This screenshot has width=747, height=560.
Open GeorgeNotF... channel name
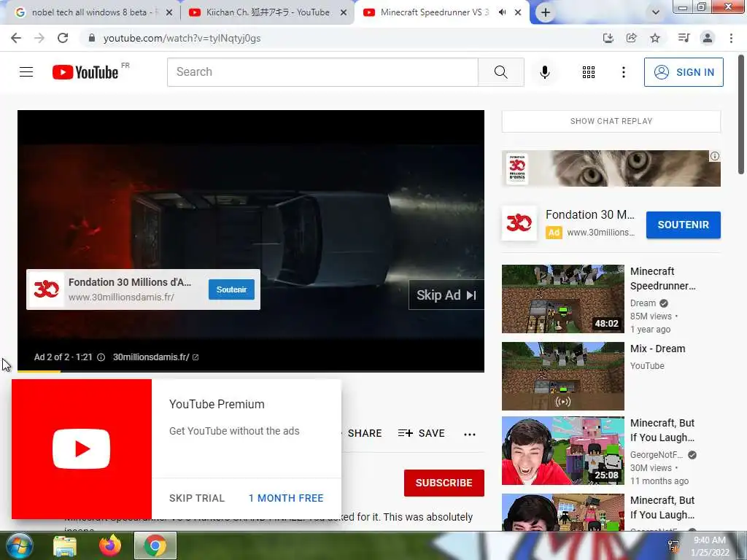click(x=657, y=455)
